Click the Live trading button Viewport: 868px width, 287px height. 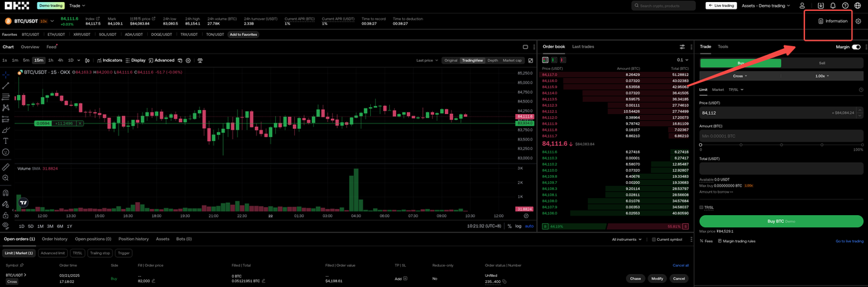point(721,5)
